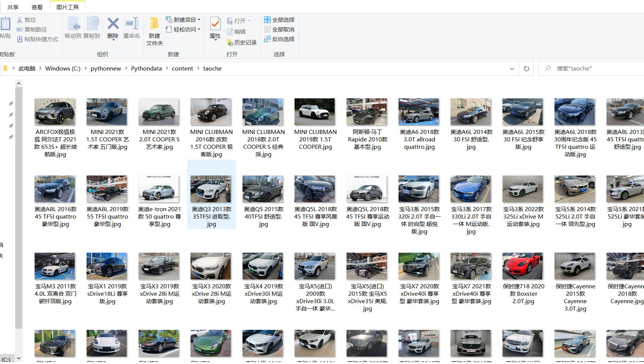The height and width of the screenshot is (364, 644).
Task: Click the folder icon at the start of the address bar
Action: pos(5,68)
